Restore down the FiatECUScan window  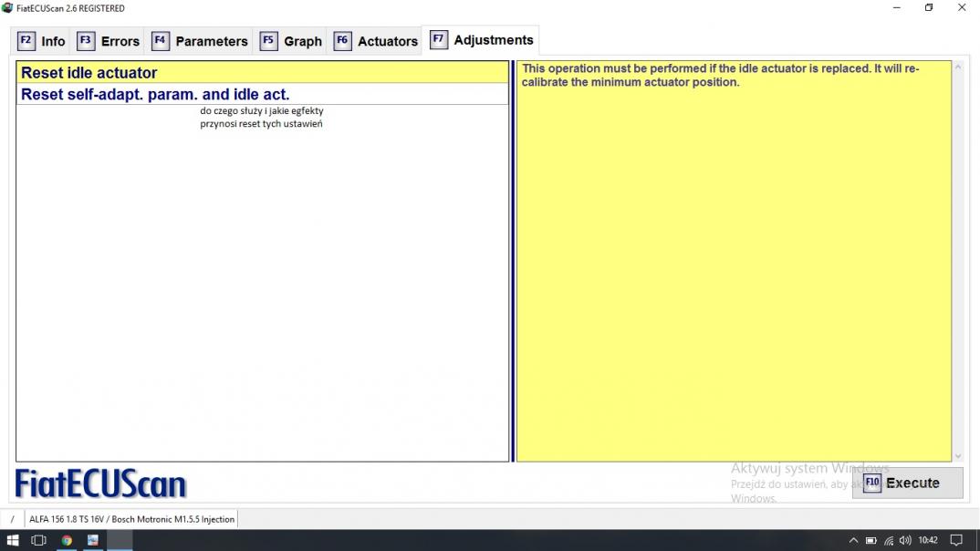(929, 7)
